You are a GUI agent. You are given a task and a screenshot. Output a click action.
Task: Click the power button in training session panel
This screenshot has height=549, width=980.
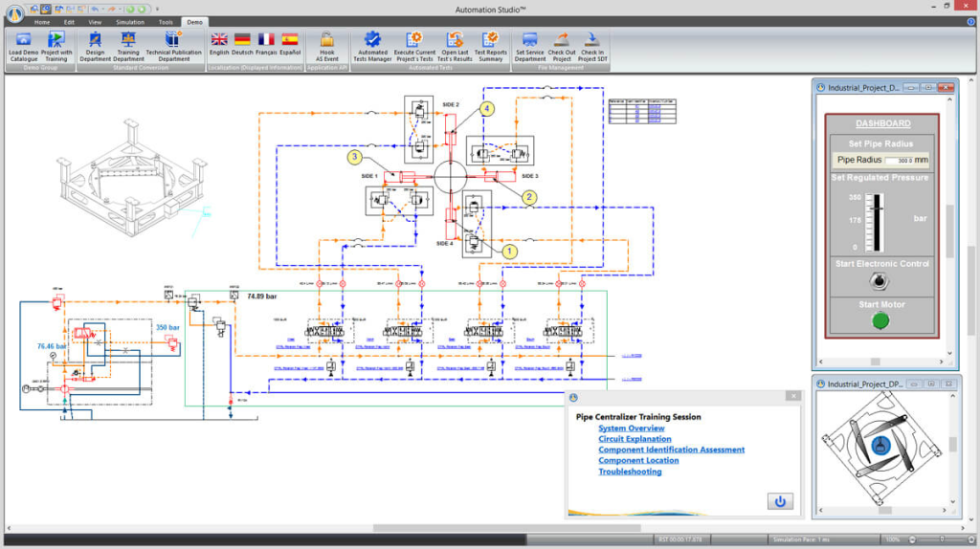780,501
